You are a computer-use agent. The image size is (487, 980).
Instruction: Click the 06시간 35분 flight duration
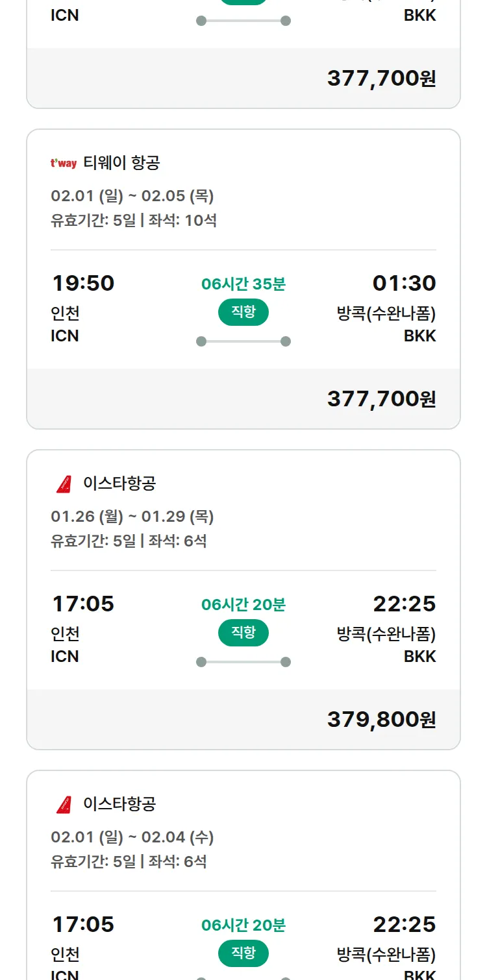click(243, 284)
